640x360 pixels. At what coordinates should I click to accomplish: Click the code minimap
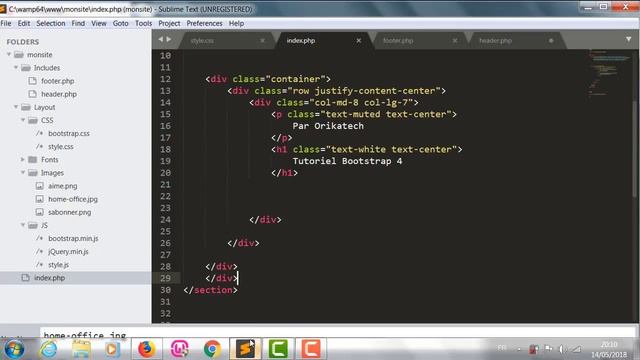click(x=609, y=73)
